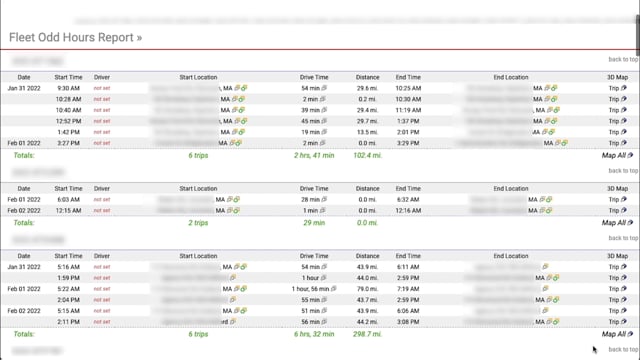640x360 pixels.
Task: Click yellow icon in 12:52 PM start location
Action: pos(237,121)
